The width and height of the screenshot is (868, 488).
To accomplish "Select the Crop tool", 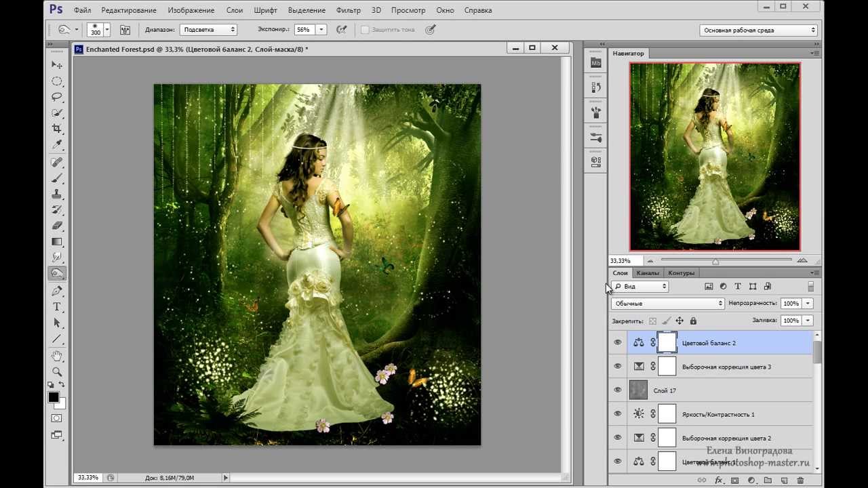I will (57, 129).
